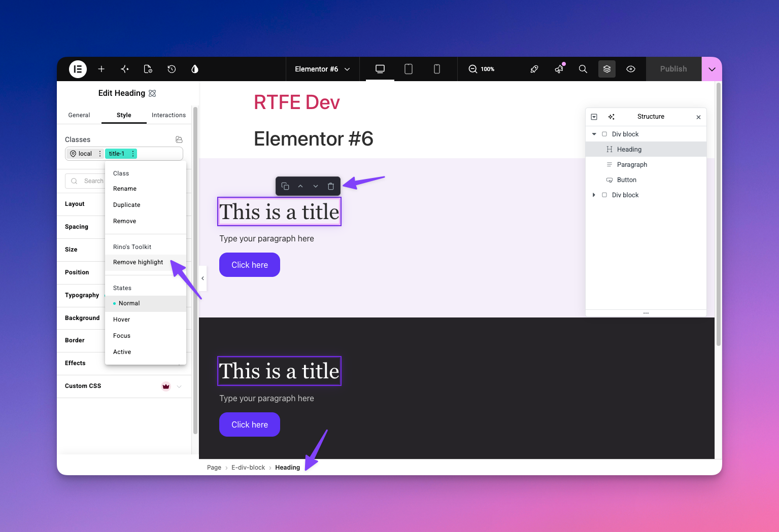Toggle the Structure layers panel icon
Viewport: 779px width, 532px height.
point(607,69)
